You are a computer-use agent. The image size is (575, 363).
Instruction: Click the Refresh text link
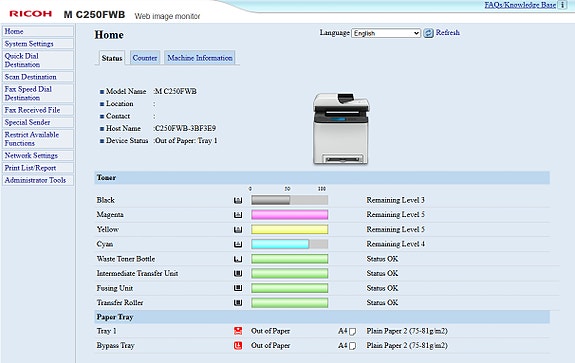447,33
